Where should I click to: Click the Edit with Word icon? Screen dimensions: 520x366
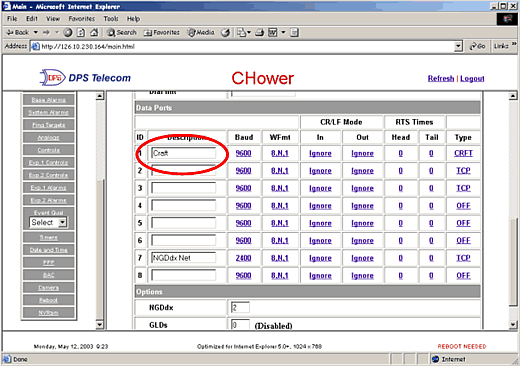pos(273,32)
